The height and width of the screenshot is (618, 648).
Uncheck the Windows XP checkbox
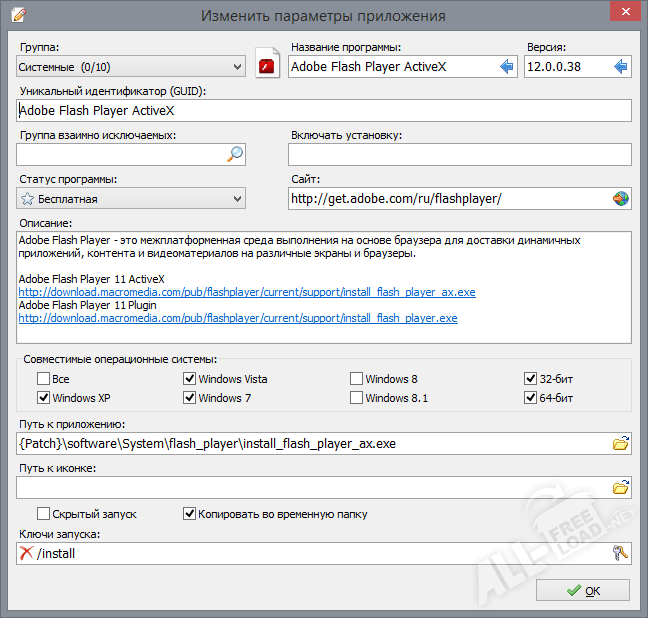pos(43,398)
